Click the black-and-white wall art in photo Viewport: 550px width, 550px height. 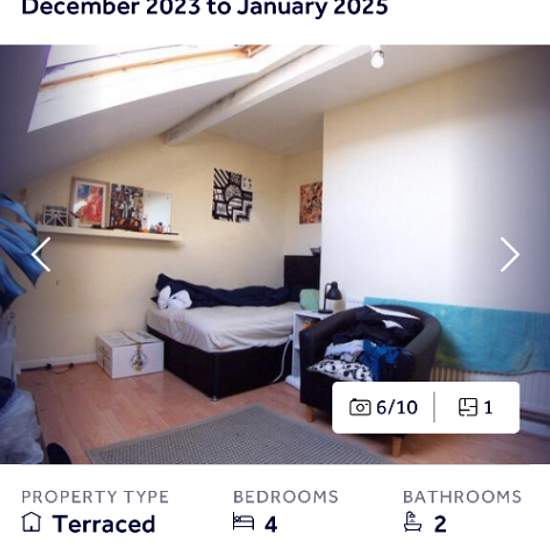click(x=233, y=195)
